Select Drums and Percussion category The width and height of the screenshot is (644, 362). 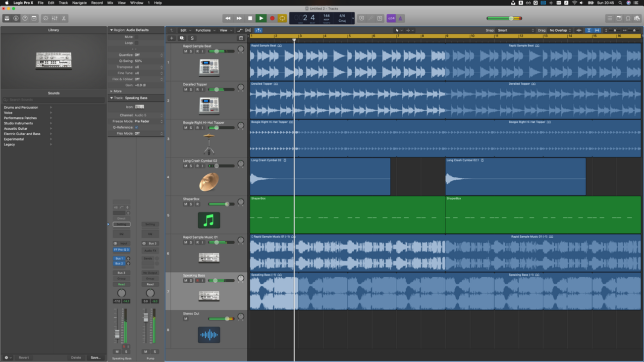click(21, 107)
